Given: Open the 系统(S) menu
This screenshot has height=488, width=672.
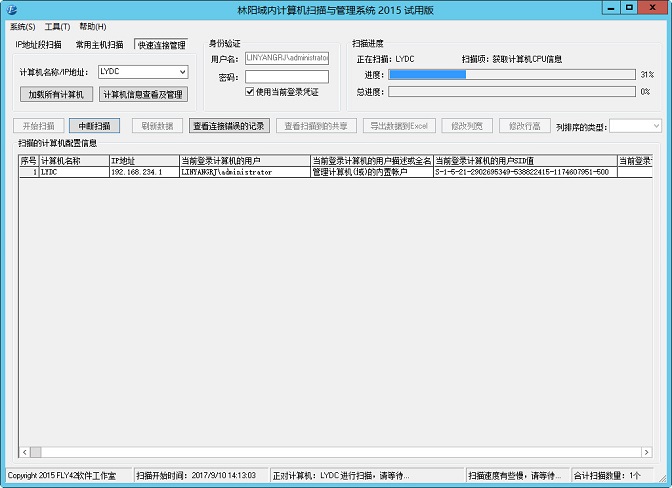Looking at the screenshot, I should click(22, 26).
